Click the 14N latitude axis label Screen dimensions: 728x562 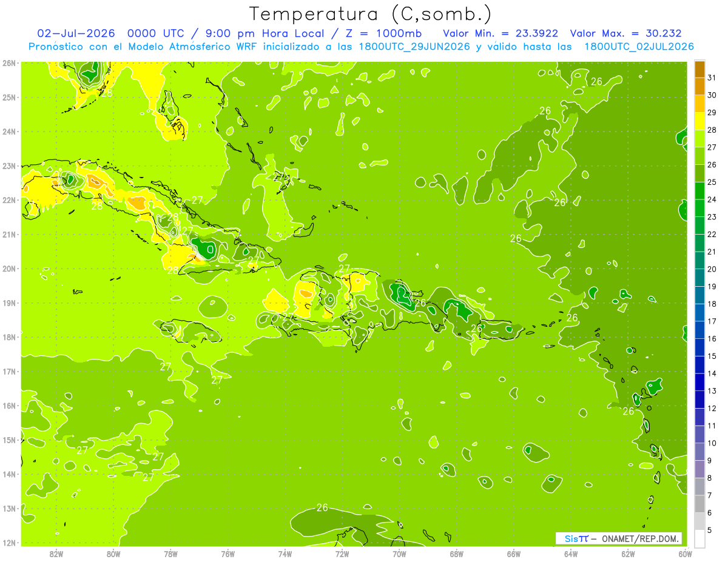(8, 474)
